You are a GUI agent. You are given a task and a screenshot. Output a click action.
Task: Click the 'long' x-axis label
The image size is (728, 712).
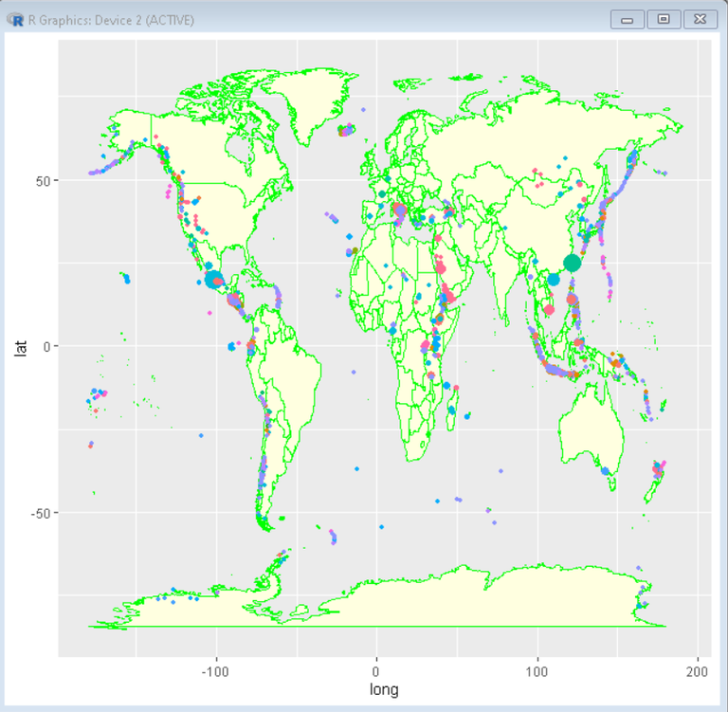click(384, 689)
